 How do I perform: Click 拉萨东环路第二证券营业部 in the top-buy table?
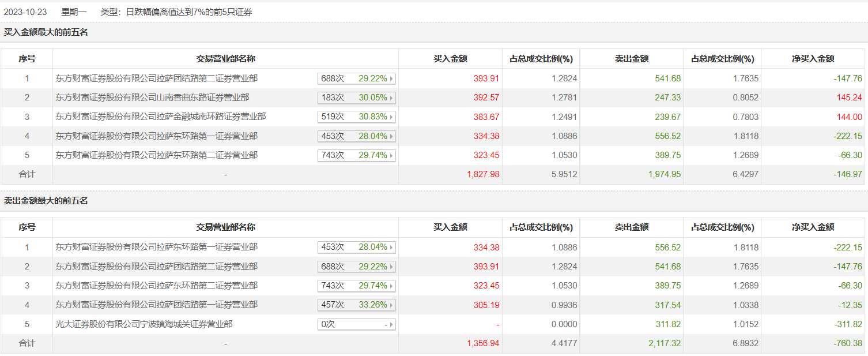click(156, 155)
